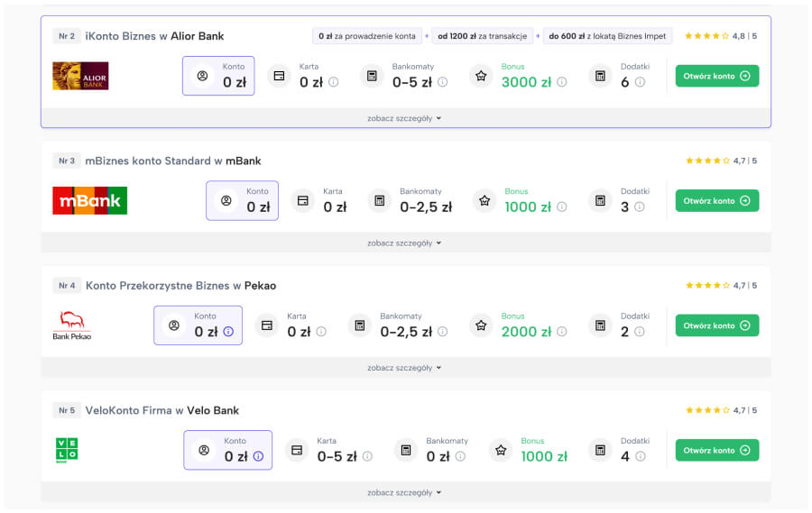Click the Pekao bonus star icon
This screenshot has width=812, height=513.
tap(482, 325)
